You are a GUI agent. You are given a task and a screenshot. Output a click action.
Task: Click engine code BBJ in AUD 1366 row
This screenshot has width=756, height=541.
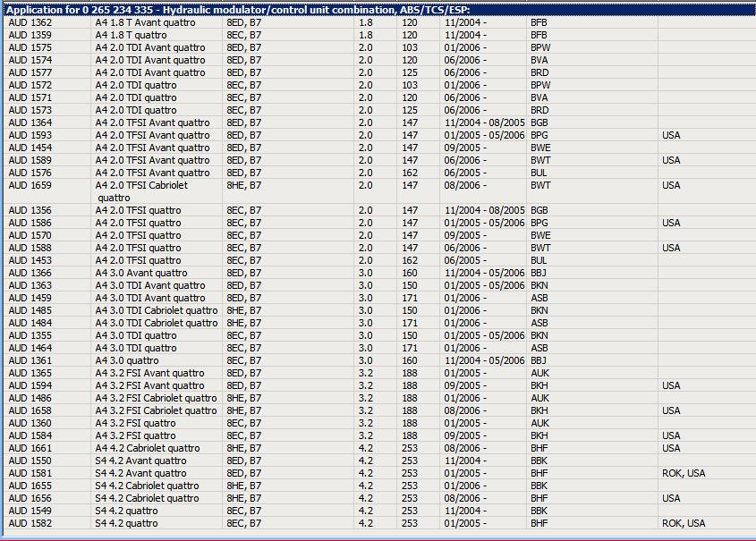click(539, 273)
